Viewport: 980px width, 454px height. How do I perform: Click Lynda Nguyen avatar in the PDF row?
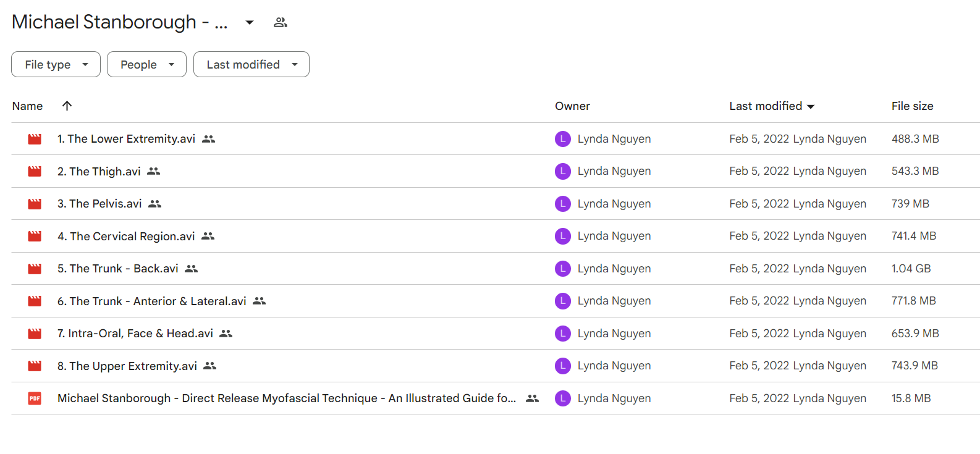[x=563, y=398]
